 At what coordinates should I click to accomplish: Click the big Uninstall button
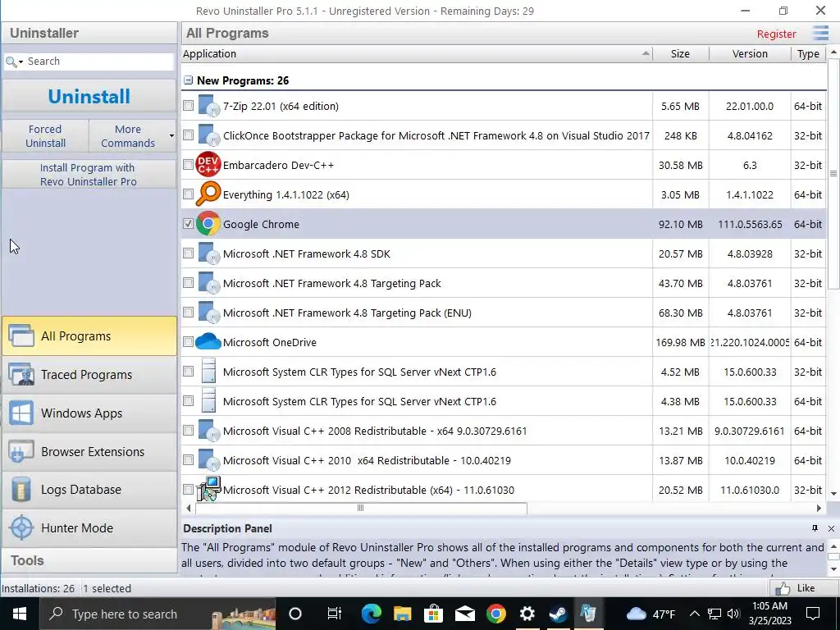coord(89,97)
